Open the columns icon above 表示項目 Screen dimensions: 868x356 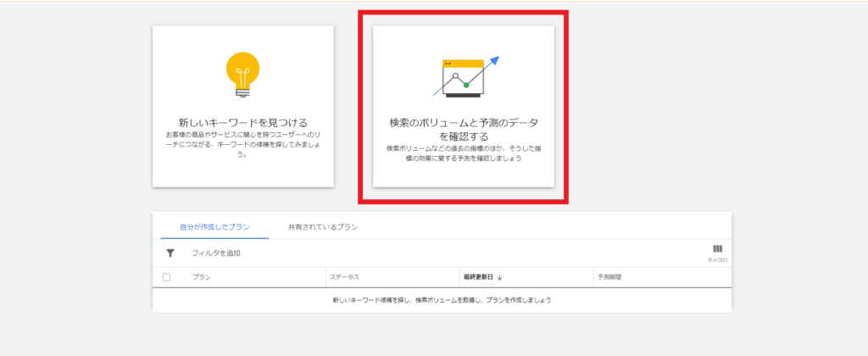tap(717, 249)
